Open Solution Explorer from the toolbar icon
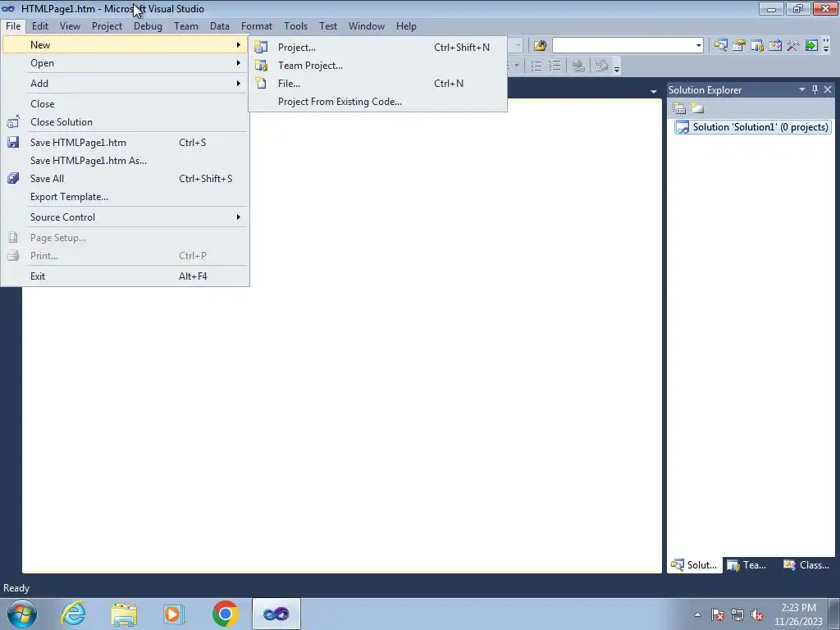The width and height of the screenshot is (840, 630). [720, 46]
